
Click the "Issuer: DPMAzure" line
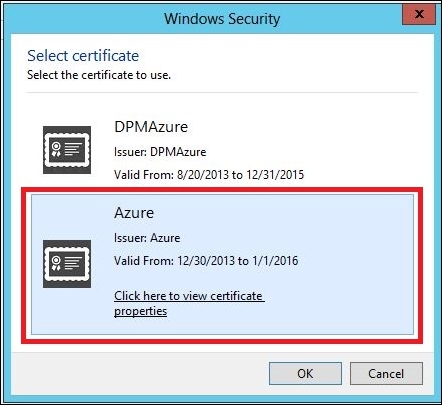[x=160, y=152]
